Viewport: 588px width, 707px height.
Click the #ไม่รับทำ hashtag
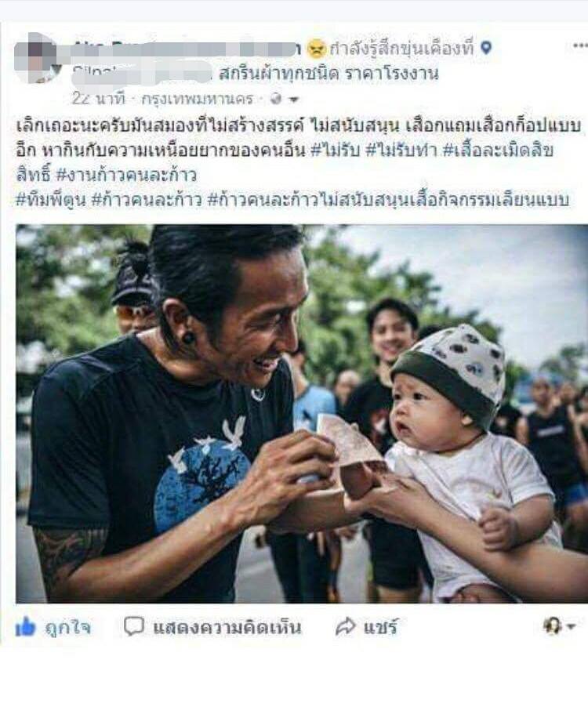(401, 150)
